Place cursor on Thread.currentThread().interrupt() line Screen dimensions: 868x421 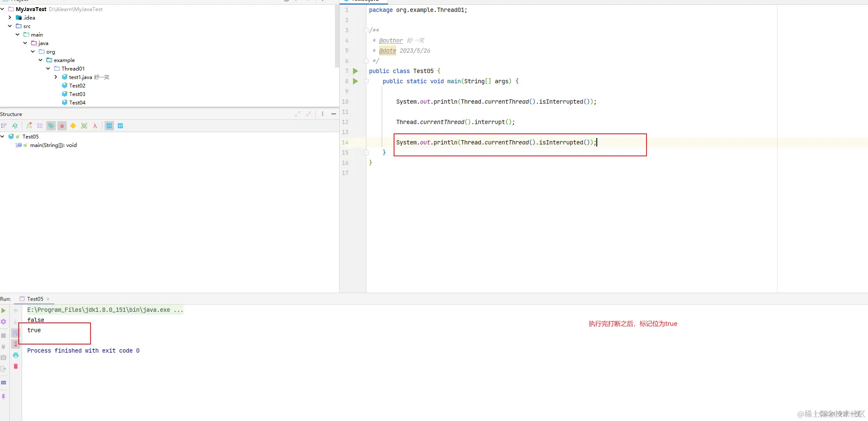coord(455,122)
